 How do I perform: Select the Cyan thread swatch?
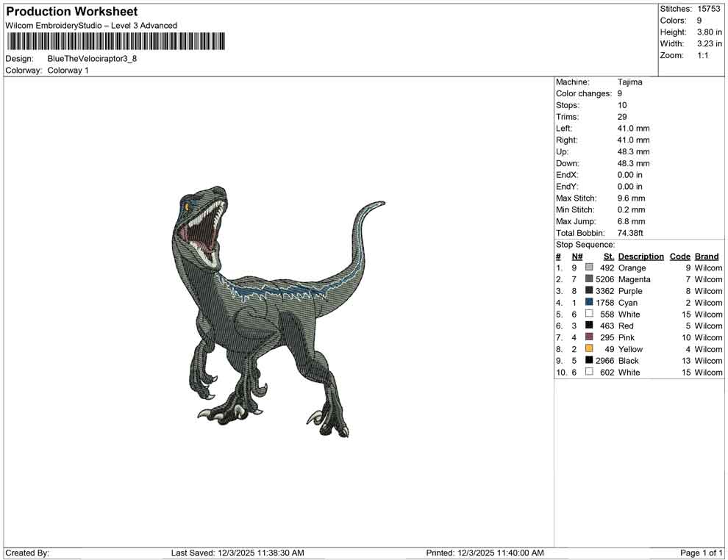588,302
